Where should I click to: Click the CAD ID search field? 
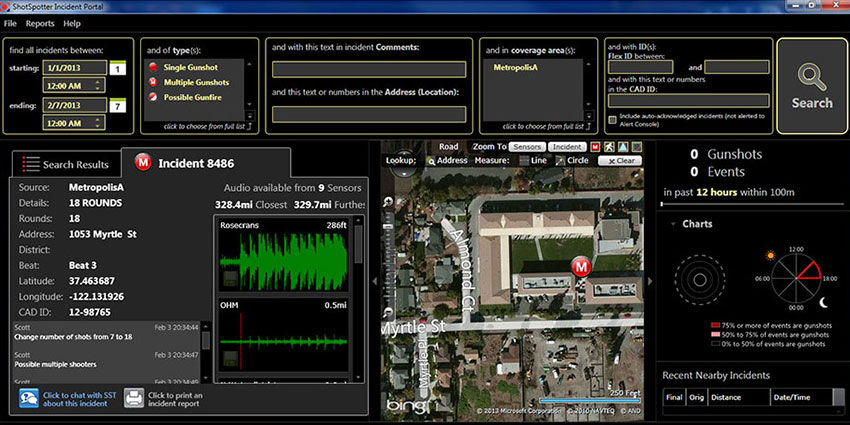688,101
